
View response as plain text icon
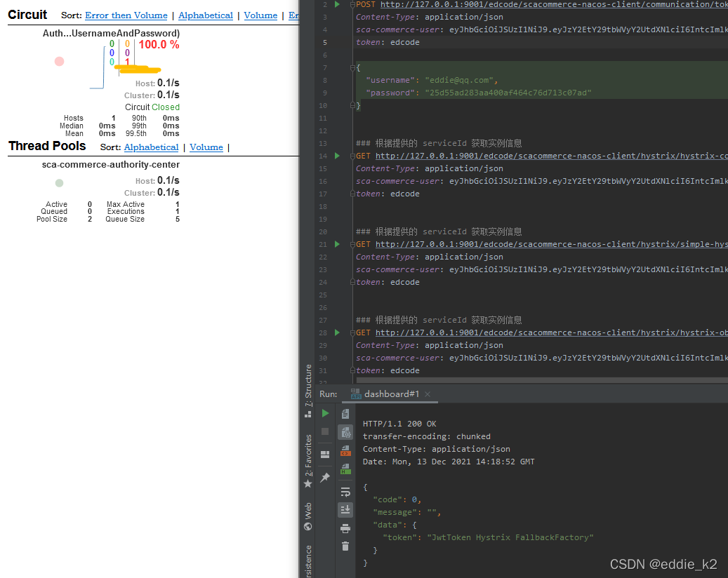coord(345,414)
